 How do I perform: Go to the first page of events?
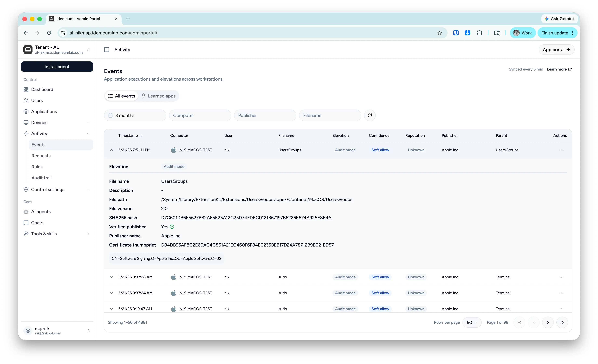click(519, 322)
